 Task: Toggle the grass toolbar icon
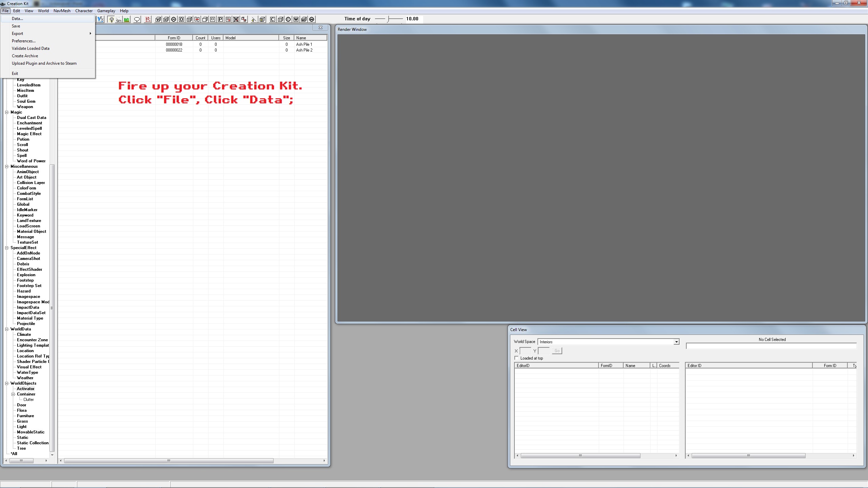(126, 19)
